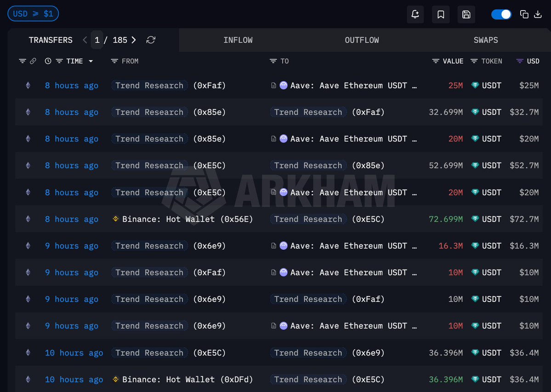Toggle the blue switch in top toolbar
Screen dimensions: 551x392
coord(501,14)
